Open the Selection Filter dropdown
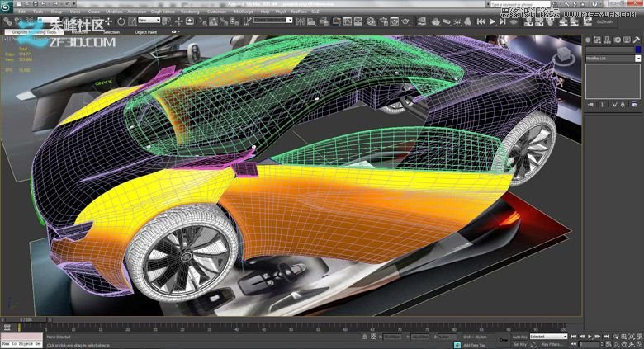The width and height of the screenshot is (644, 349). point(48,20)
